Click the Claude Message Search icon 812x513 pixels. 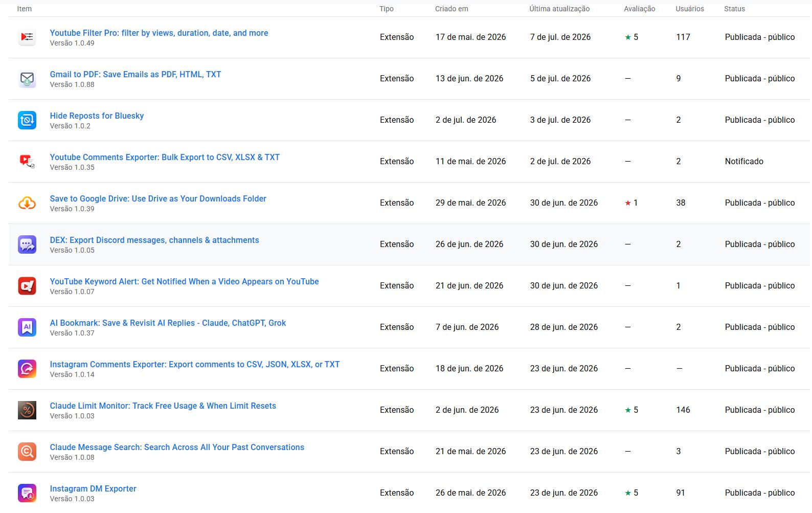click(x=27, y=452)
